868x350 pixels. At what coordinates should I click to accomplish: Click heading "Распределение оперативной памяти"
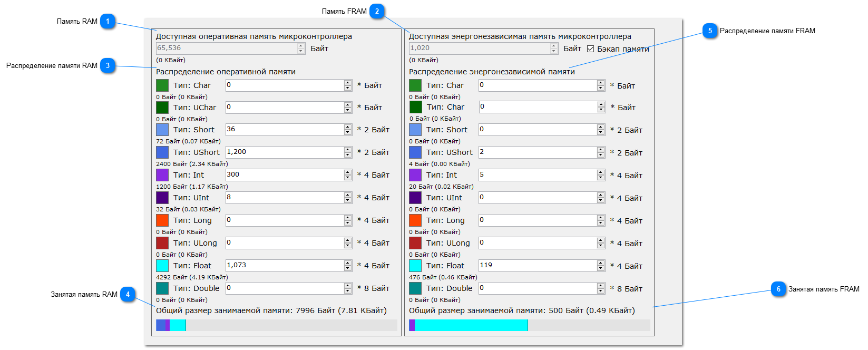226,72
